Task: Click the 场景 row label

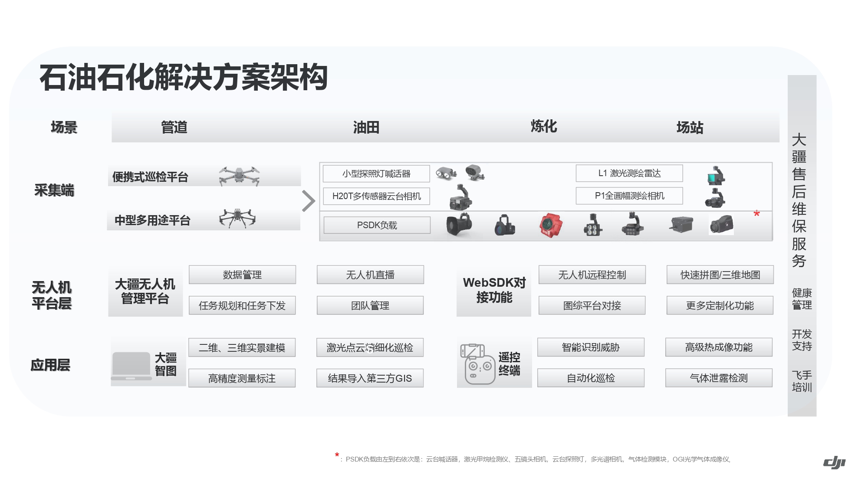Action: coord(64,127)
